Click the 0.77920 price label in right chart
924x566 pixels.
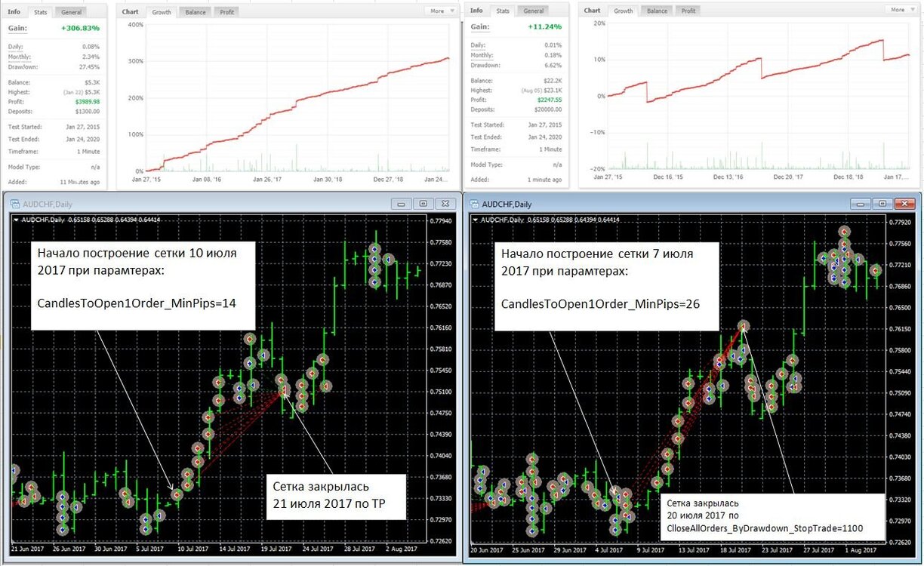900,223
